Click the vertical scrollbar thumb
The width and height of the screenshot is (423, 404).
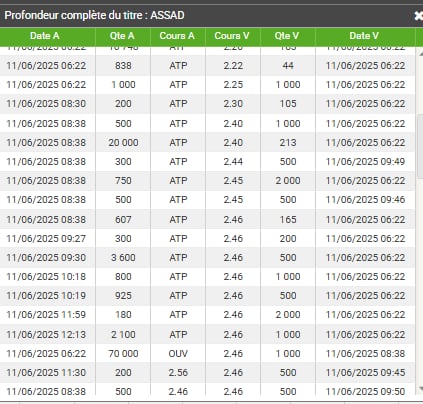(x=420, y=146)
